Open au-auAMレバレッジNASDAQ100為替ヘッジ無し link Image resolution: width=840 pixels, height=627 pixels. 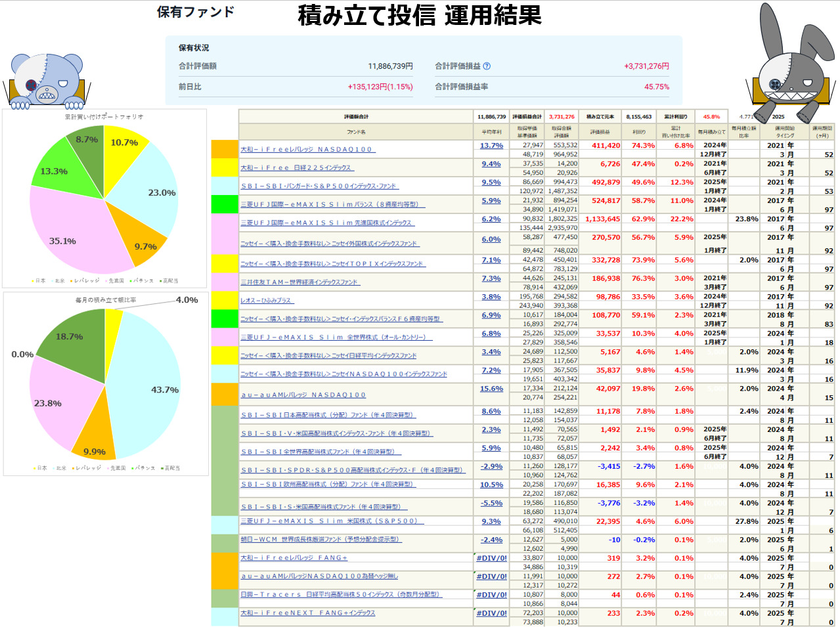(x=319, y=576)
